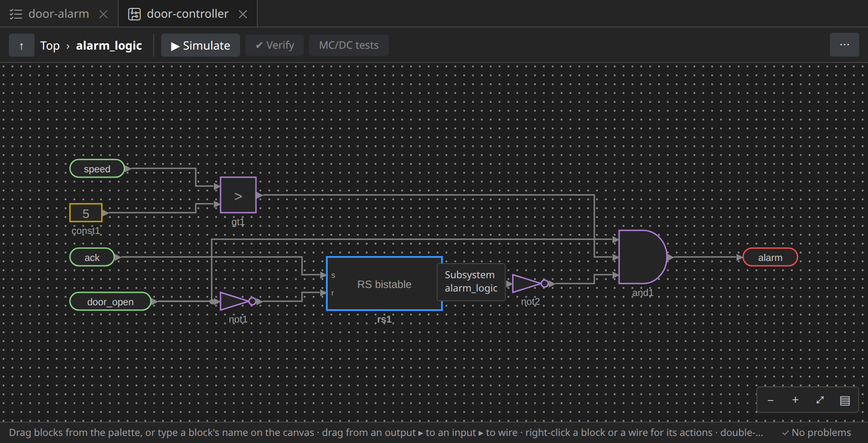Select the speed input port block
Viewport: 868px width, 443px height.
pos(97,169)
